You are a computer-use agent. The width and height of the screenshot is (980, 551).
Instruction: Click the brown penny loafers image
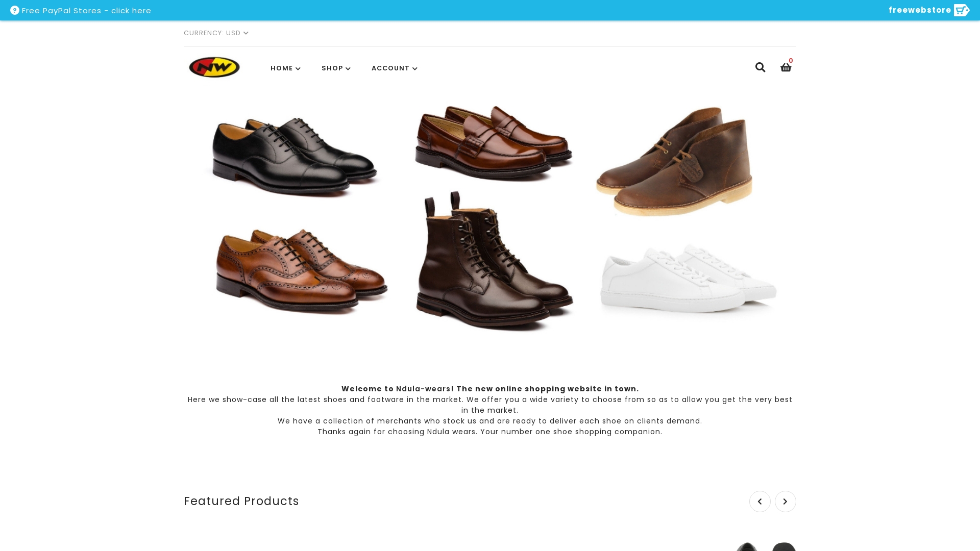(x=494, y=143)
